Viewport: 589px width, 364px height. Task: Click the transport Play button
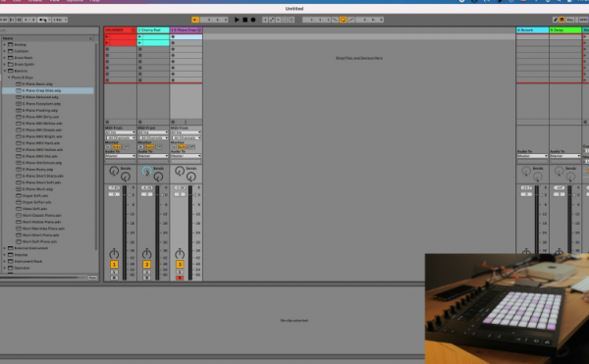point(237,20)
